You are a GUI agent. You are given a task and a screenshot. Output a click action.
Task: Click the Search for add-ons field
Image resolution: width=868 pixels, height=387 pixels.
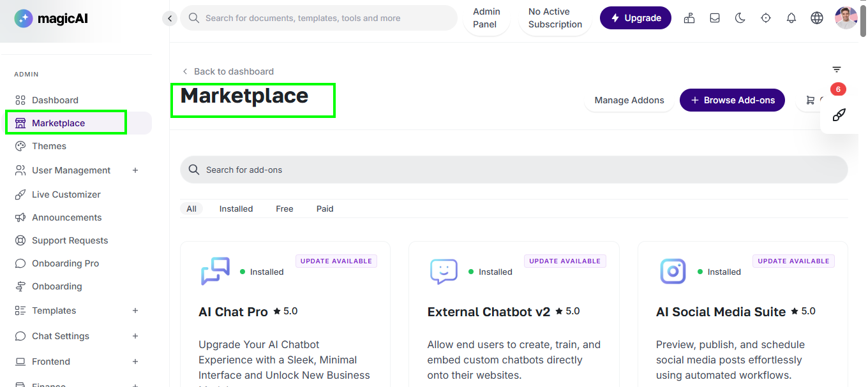514,170
